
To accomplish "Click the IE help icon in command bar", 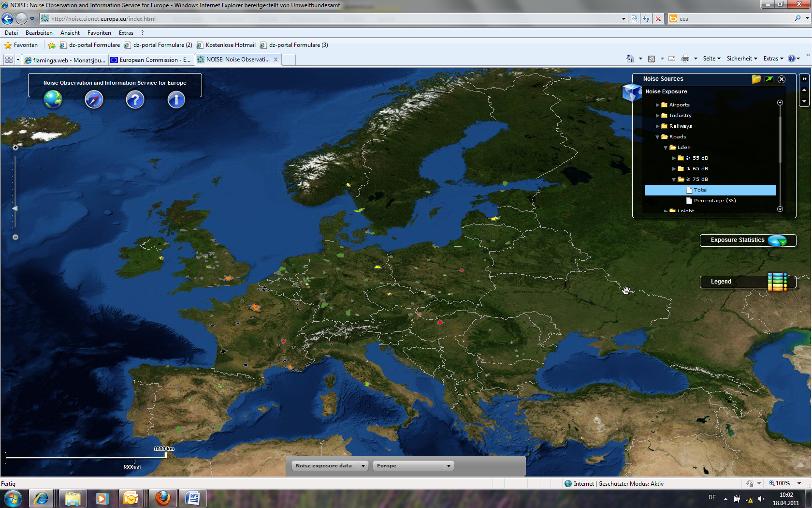I will [792, 59].
